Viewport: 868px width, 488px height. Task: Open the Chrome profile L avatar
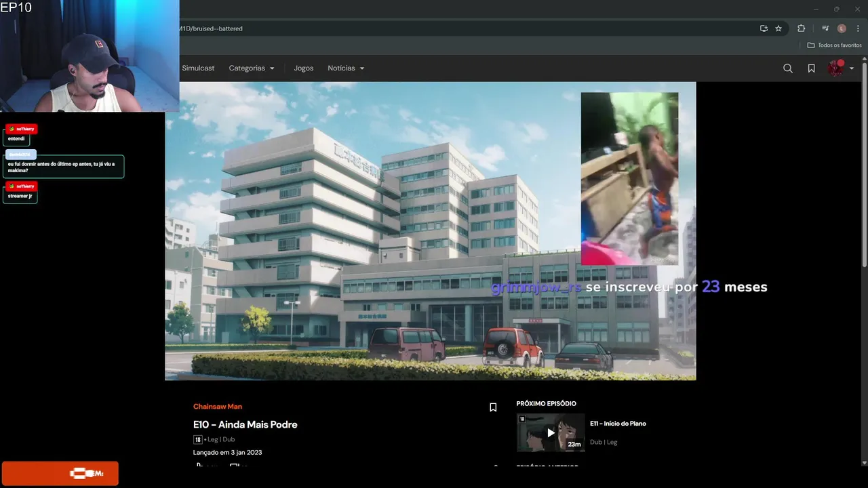[842, 28]
